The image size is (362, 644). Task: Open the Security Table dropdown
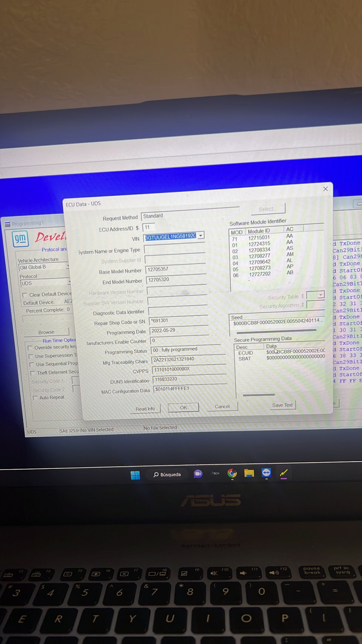[321, 295]
